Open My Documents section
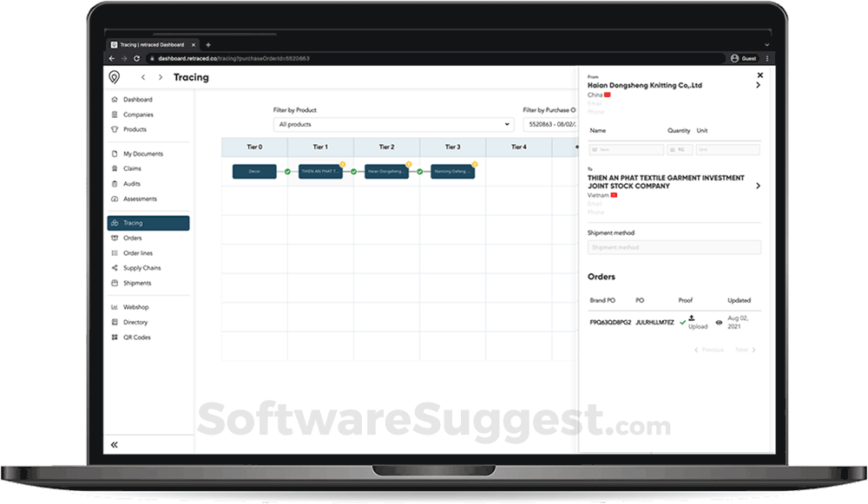This screenshot has width=868, height=504. 141,153
